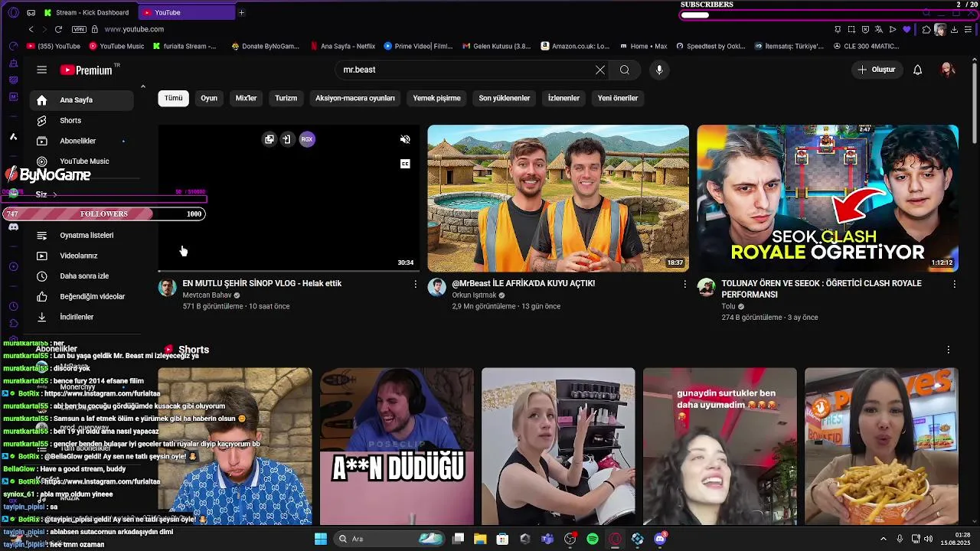Select the Son yüklenenler chip
980x551 pixels.
(x=505, y=98)
